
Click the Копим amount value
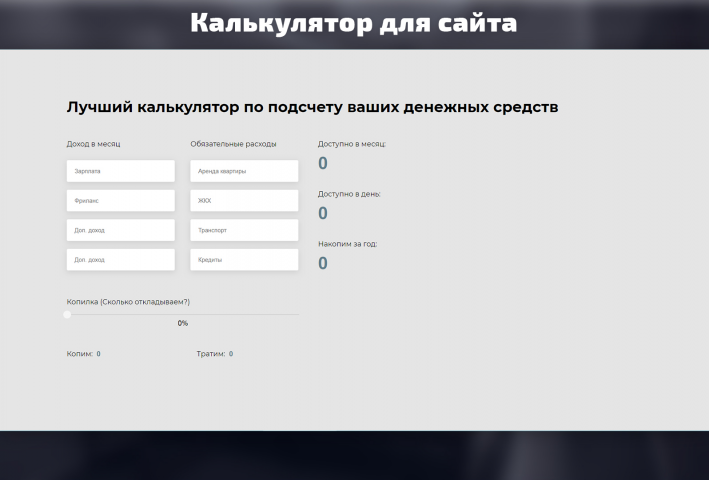click(99, 354)
